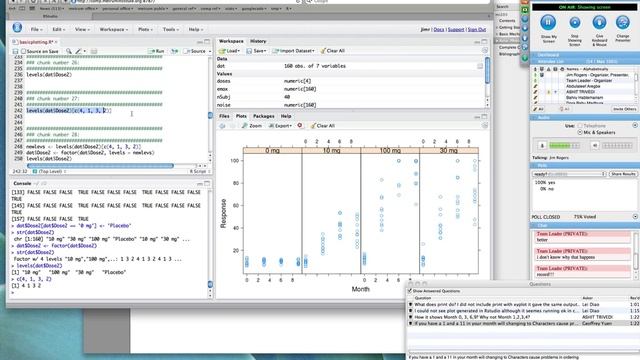
Task: Compile notebook icon in editor toolbar
Action: point(93,51)
